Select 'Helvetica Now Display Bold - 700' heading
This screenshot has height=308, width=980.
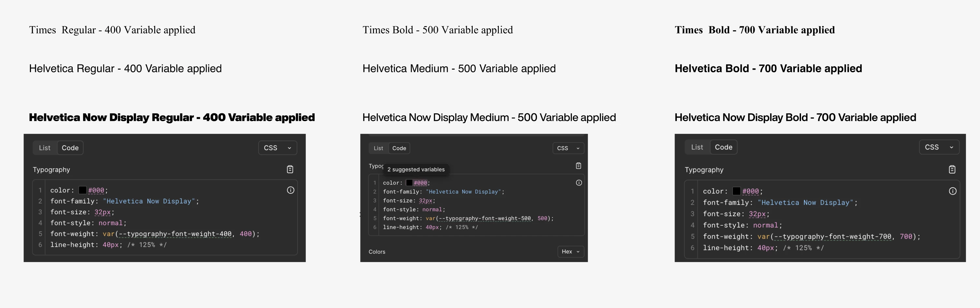pyautogui.click(x=795, y=117)
